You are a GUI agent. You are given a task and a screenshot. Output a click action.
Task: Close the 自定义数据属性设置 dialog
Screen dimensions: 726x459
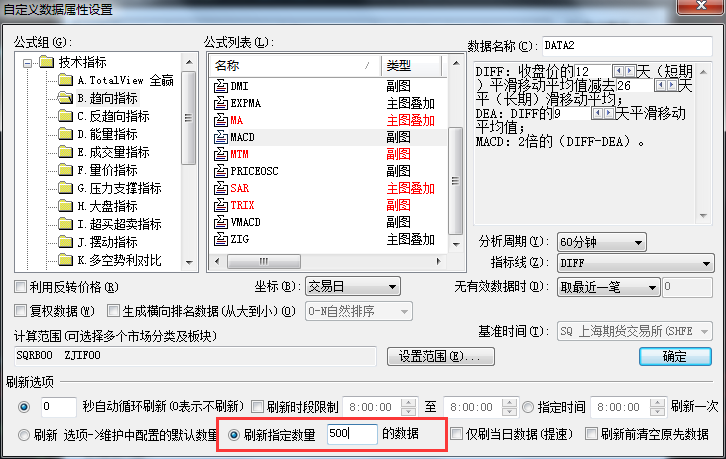click(x=701, y=6)
